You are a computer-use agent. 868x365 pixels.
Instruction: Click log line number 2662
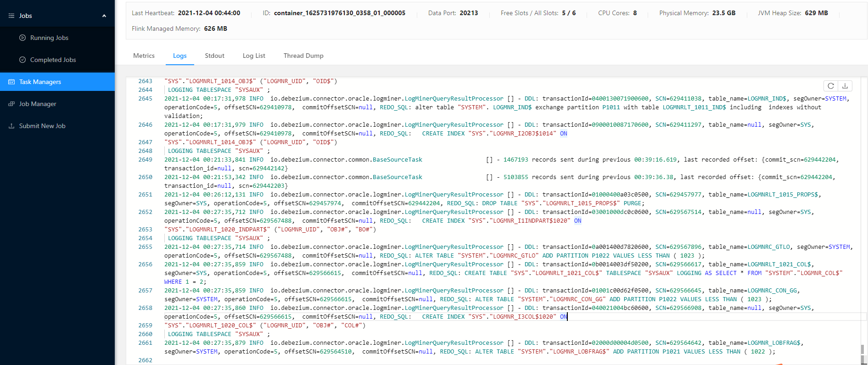coord(146,360)
